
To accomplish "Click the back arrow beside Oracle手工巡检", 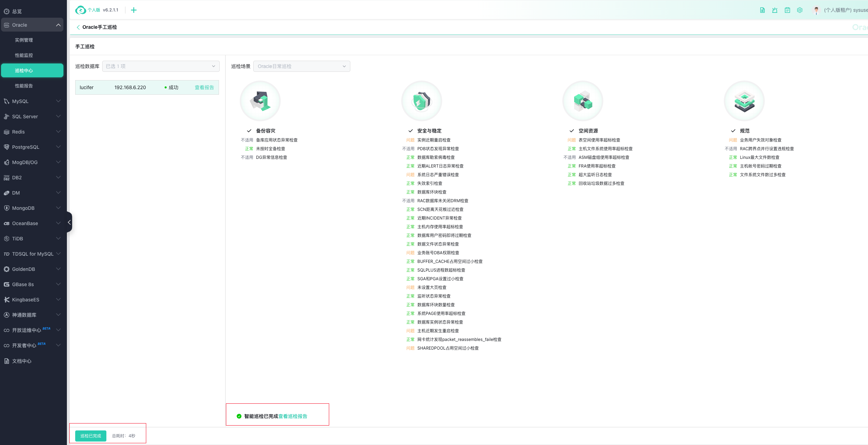I will pos(78,27).
